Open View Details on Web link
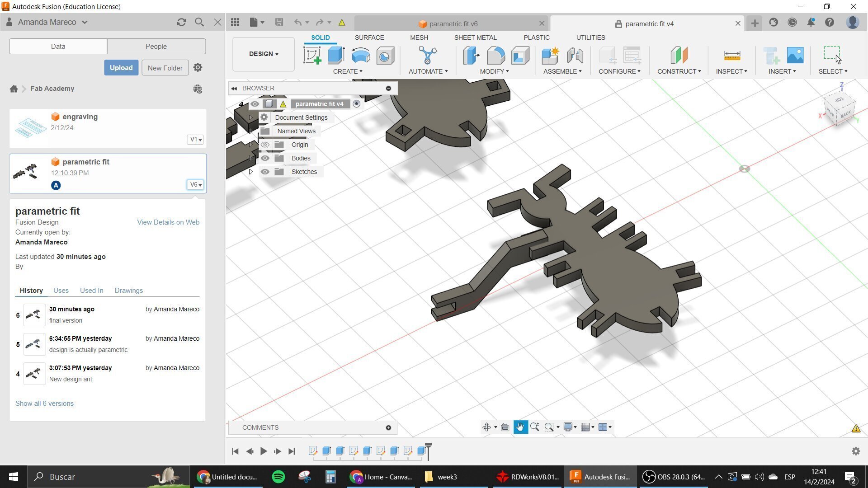Viewport: 868px width, 488px height. click(x=168, y=222)
